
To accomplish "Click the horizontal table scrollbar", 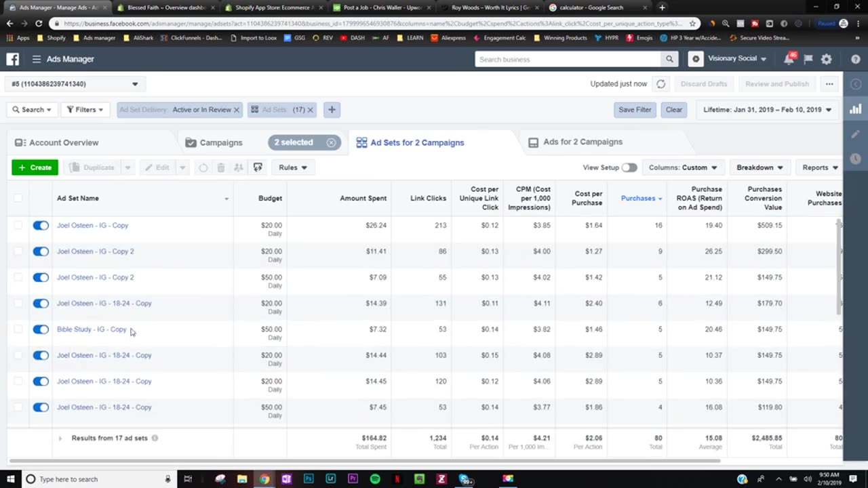I will pos(364,461).
